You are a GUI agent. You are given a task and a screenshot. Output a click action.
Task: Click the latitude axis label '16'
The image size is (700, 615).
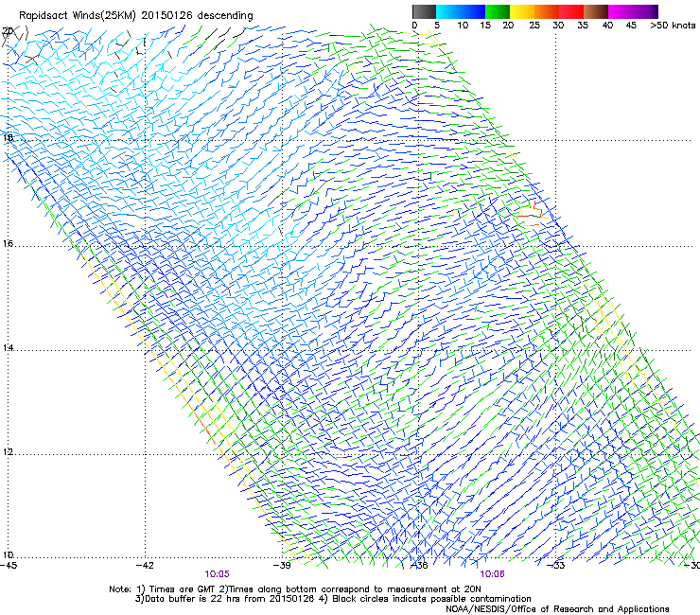pos(8,244)
